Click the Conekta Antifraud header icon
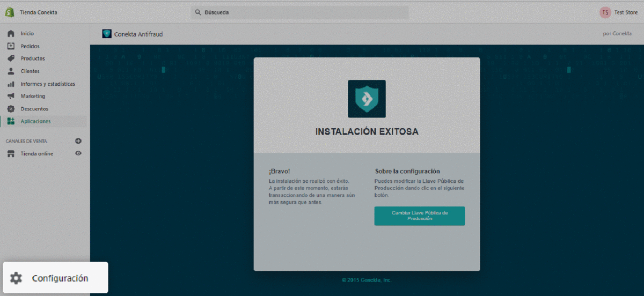Screen dimensions: 644x296 107,34
